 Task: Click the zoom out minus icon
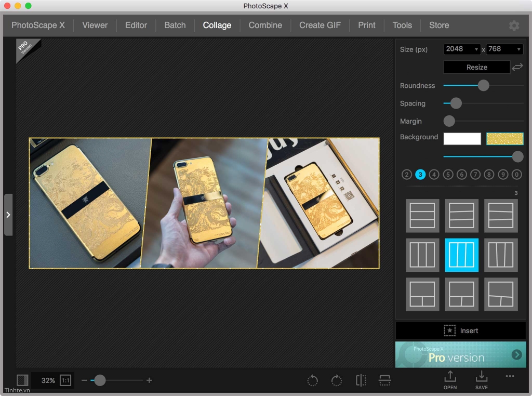click(84, 380)
